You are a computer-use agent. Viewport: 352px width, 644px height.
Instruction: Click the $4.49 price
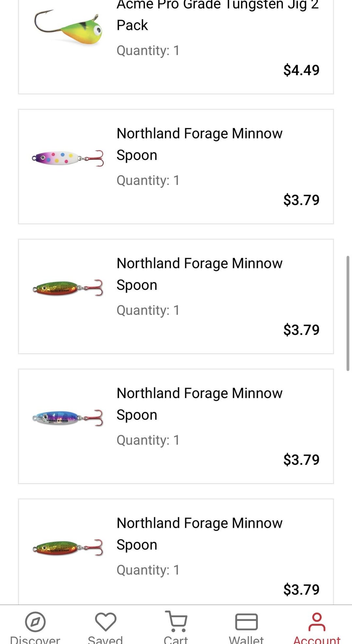(301, 70)
